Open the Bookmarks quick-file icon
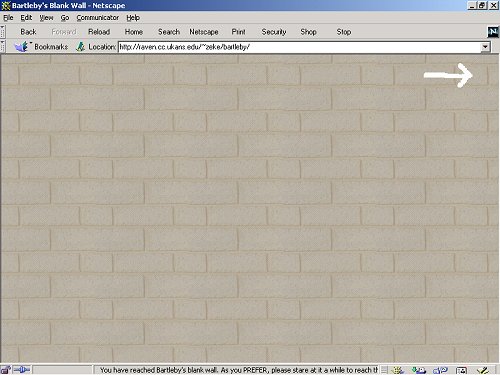The height and width of the screenshot is (375, 500). tap(22, 46)
